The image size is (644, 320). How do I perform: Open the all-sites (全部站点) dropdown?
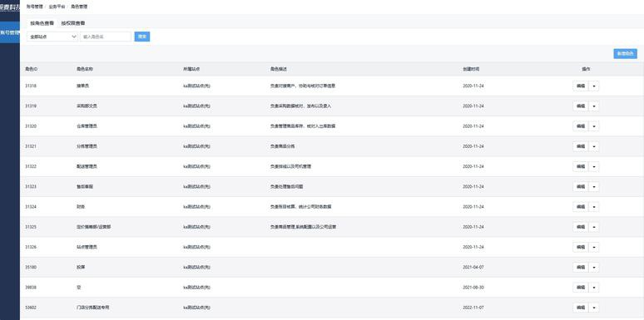click(x=52, y=37)
